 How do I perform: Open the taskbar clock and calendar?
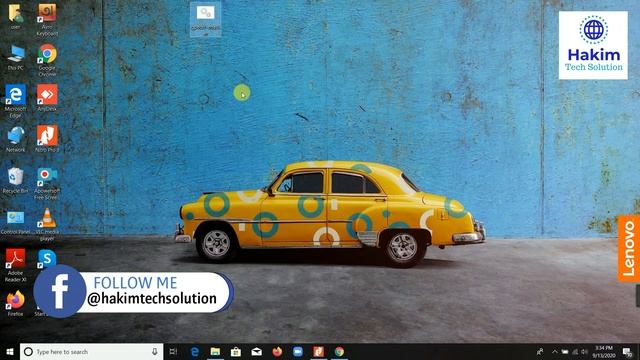(604, 351)
